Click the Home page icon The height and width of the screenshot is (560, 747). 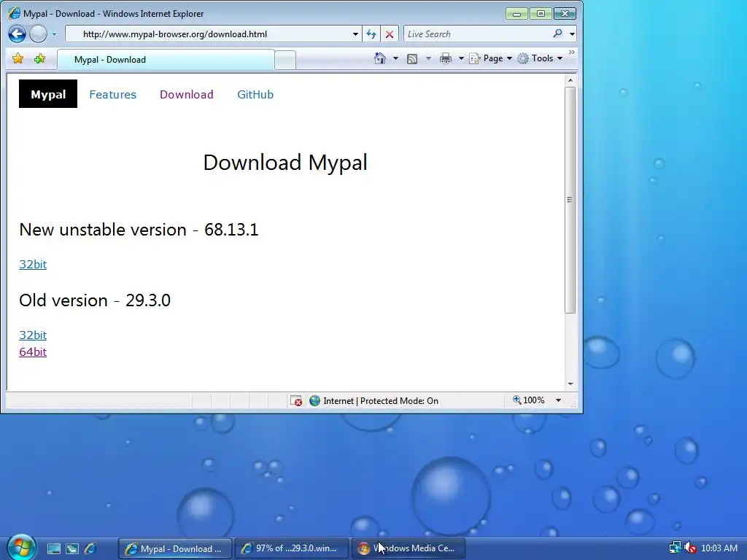379,58
